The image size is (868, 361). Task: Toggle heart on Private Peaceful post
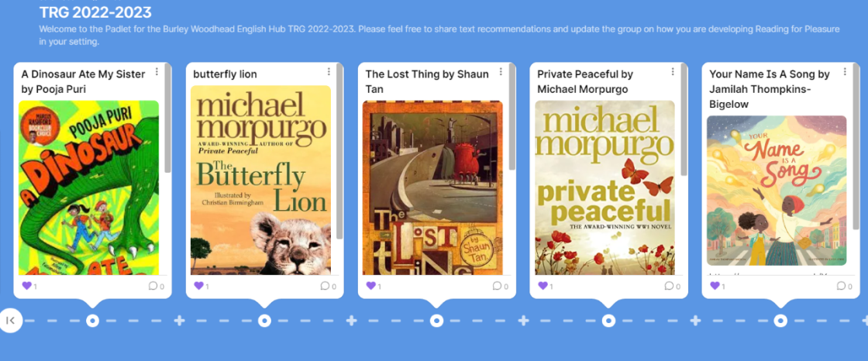pos(543,286)
